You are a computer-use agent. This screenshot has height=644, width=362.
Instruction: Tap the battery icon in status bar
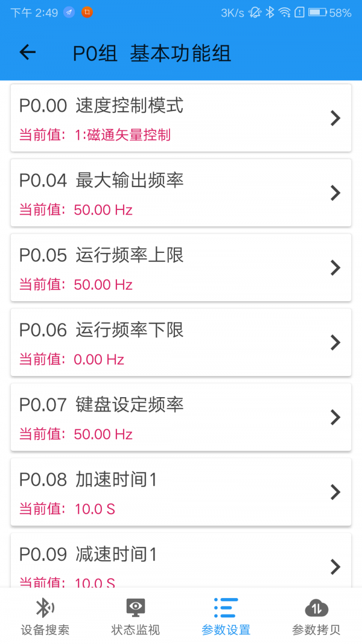(318, 12)
